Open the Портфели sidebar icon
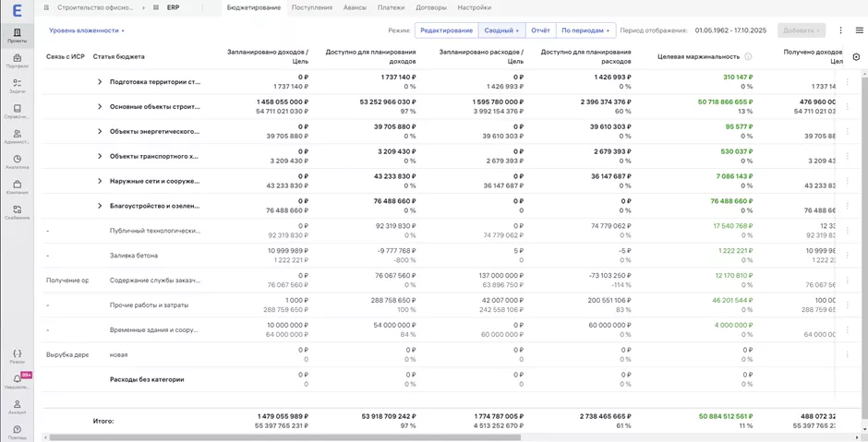 (17, 61)
